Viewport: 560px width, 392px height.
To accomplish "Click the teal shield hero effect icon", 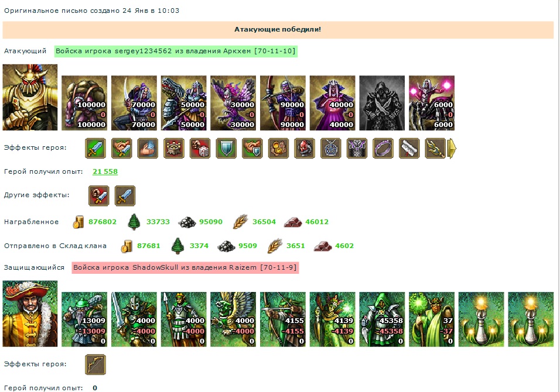I will pos(226,148).
